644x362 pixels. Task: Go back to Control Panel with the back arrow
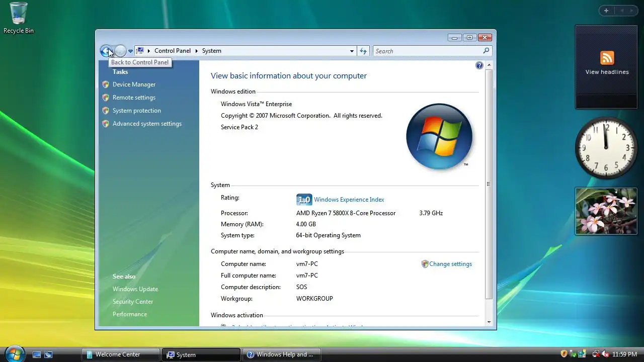click(106, 51)
